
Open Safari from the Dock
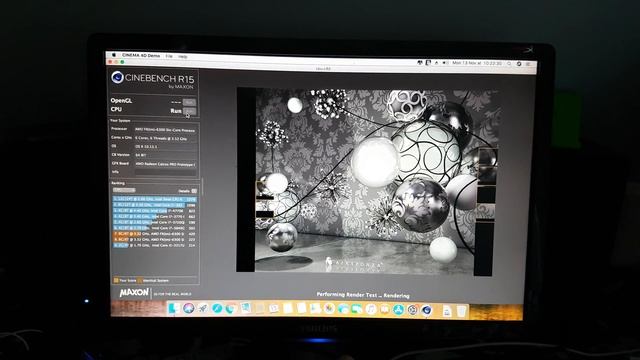tap(217, 308)
